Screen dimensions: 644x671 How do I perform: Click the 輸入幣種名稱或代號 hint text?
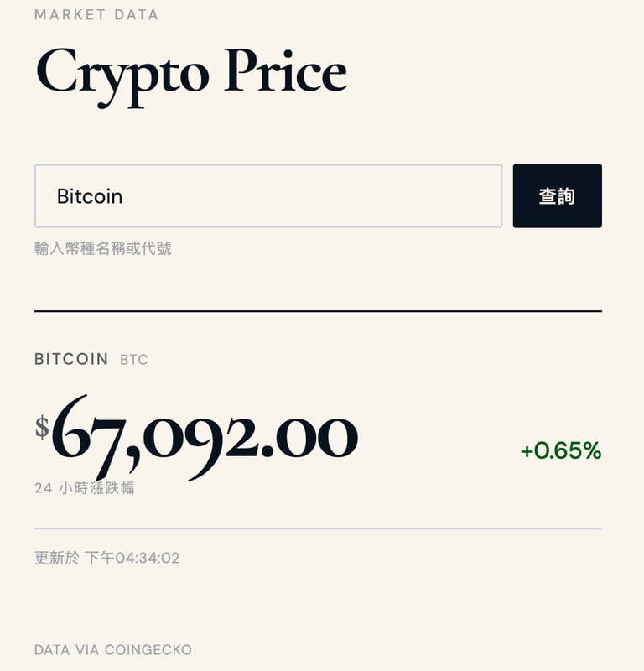(x=102, y=248)
